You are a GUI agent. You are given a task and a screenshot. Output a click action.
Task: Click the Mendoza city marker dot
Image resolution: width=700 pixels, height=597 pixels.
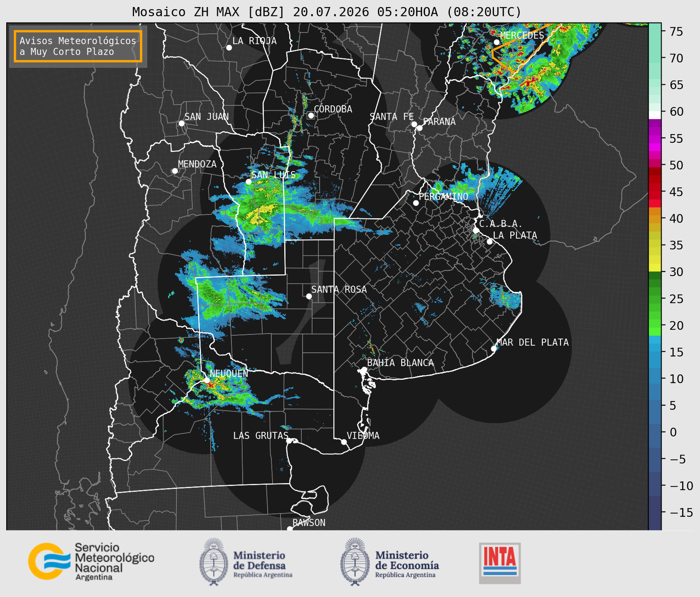pyautogui.click(x=175, y=171)
